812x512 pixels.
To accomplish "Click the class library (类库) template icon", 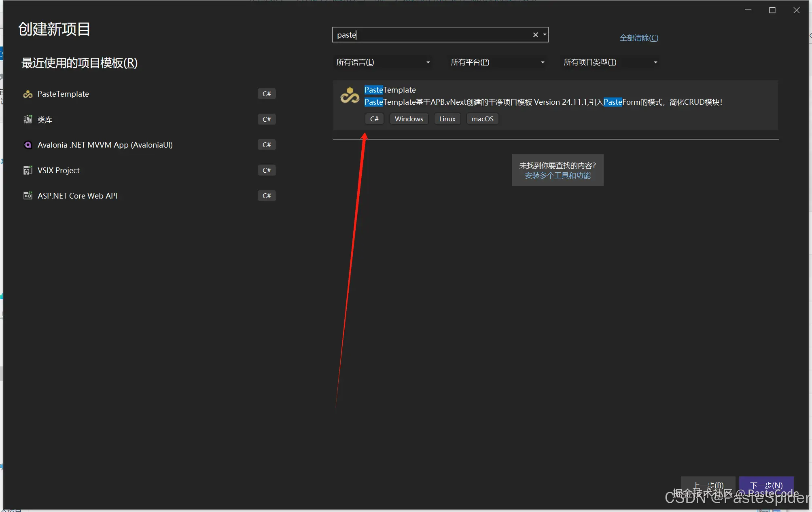I will (28, 120).
